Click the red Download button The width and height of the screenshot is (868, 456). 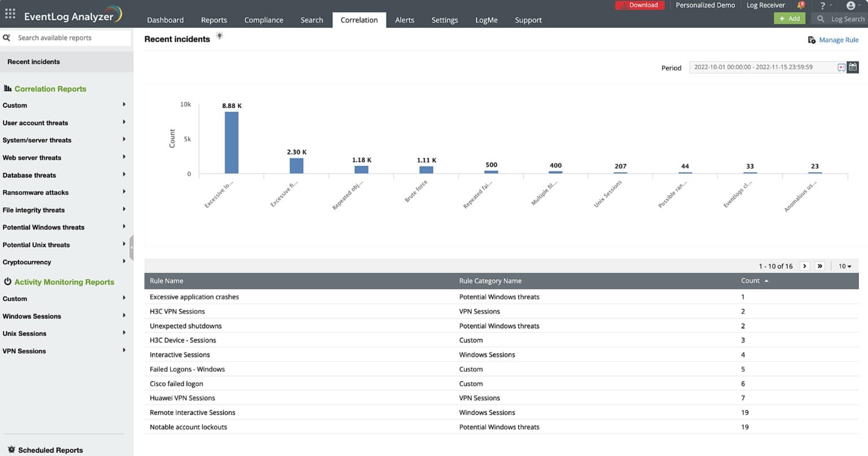639,5
